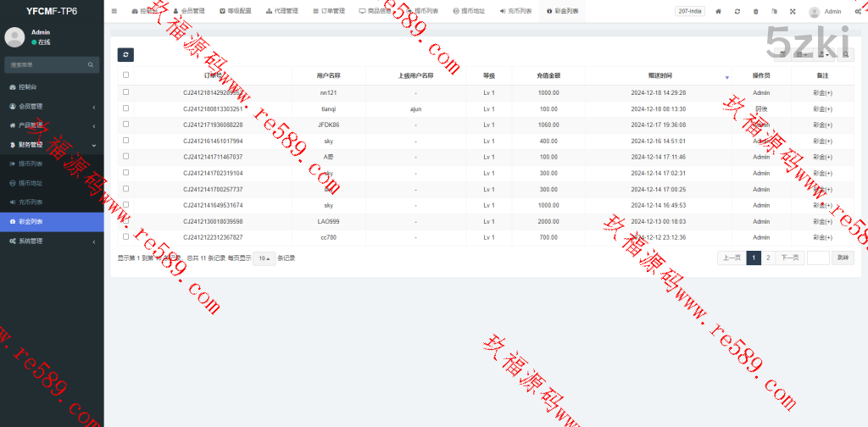This screenshot has width=868, height=427.
Task: Click the home icon in top bar
Action: point(719,12)
